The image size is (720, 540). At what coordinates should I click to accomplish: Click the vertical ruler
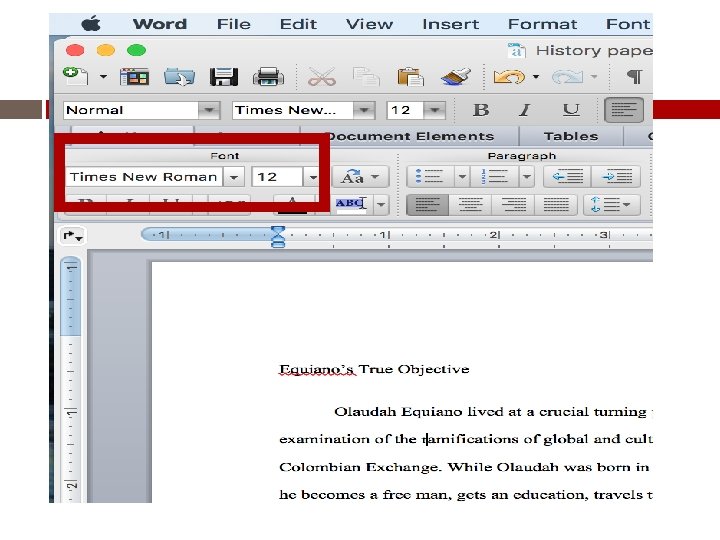(x=70, y=379)
